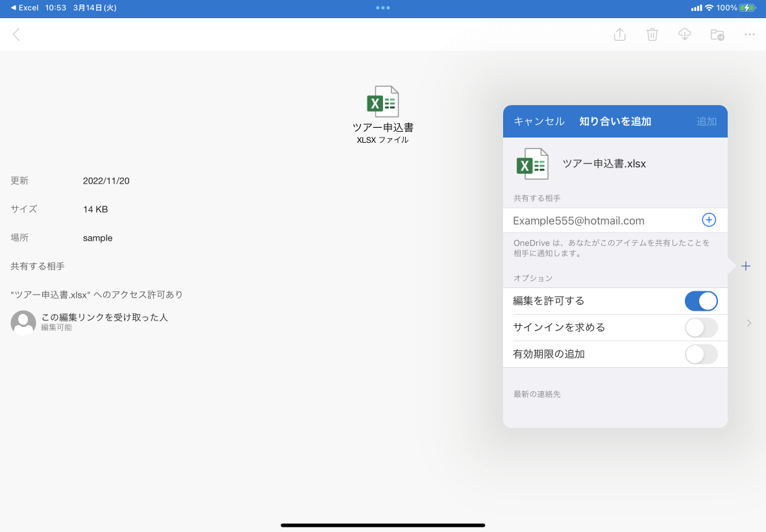766x532 pixels.
Task: Tap the Excel icon in share popup
Action: point(532,164)
